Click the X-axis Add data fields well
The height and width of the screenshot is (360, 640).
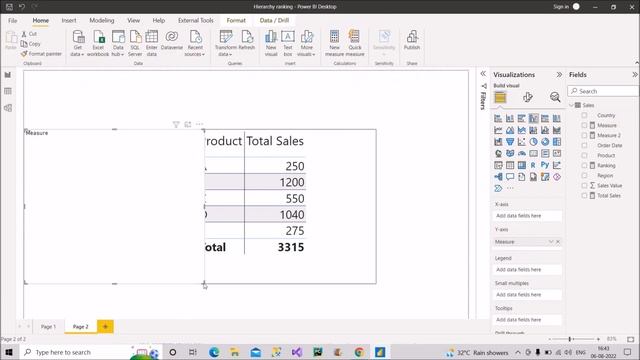pos(527,216)
